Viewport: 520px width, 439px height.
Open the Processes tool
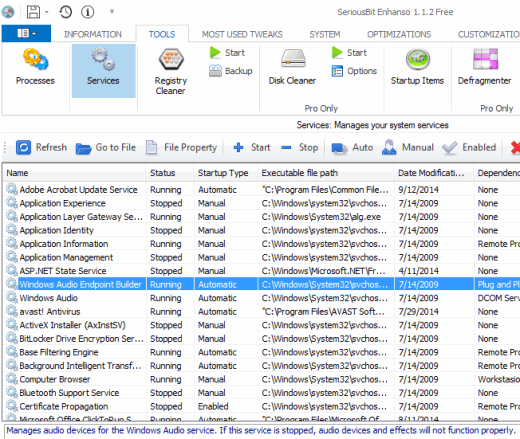(35, 67)
